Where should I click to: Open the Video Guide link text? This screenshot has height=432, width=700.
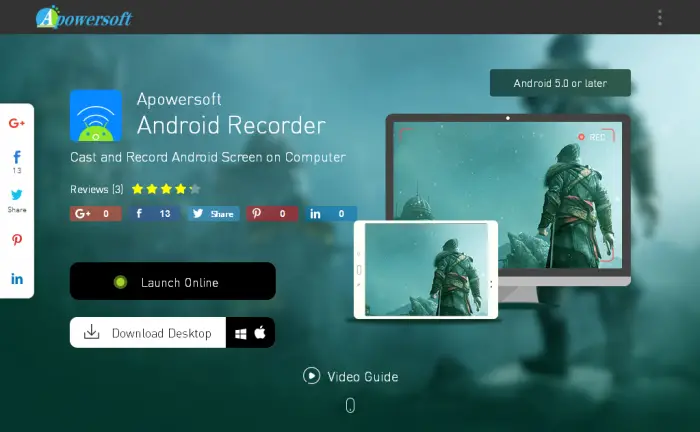click(362, 377)
